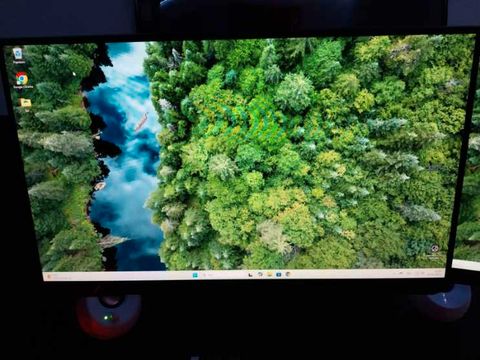The height and width of the screenshot is (360, 480).
Task: Click the Recycle Bin label text
Action: 19,62
